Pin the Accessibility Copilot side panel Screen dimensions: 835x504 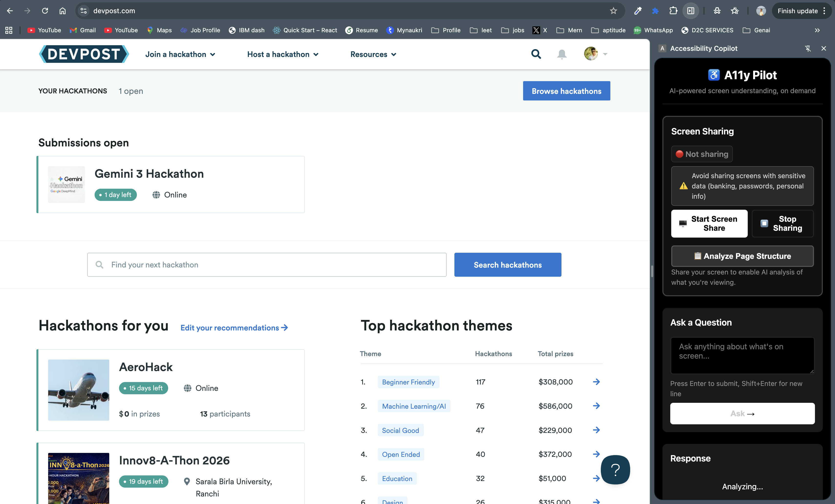click(808, 48)
